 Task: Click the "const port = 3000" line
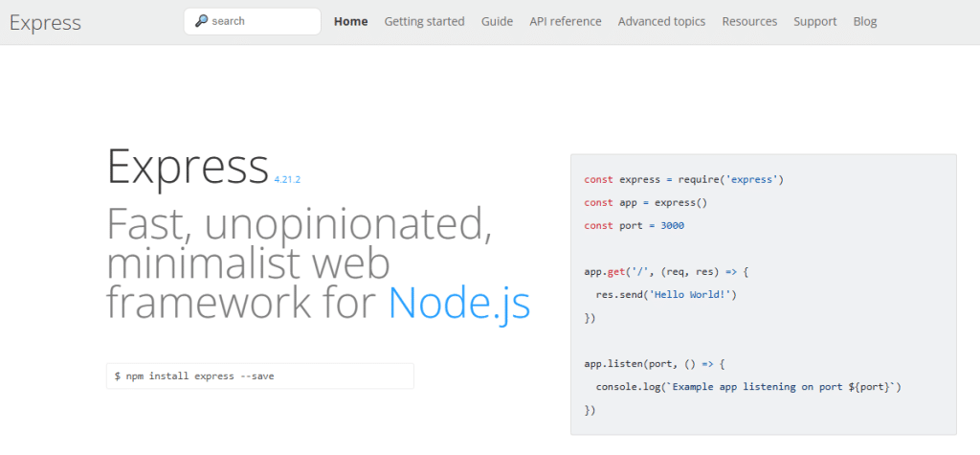click(634, 226)
